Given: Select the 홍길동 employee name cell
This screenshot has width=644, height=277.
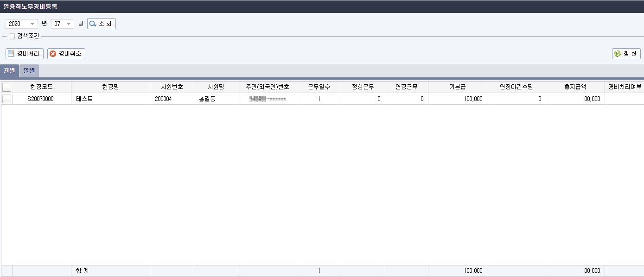Looking at the screenshot, I should point(216,99).
